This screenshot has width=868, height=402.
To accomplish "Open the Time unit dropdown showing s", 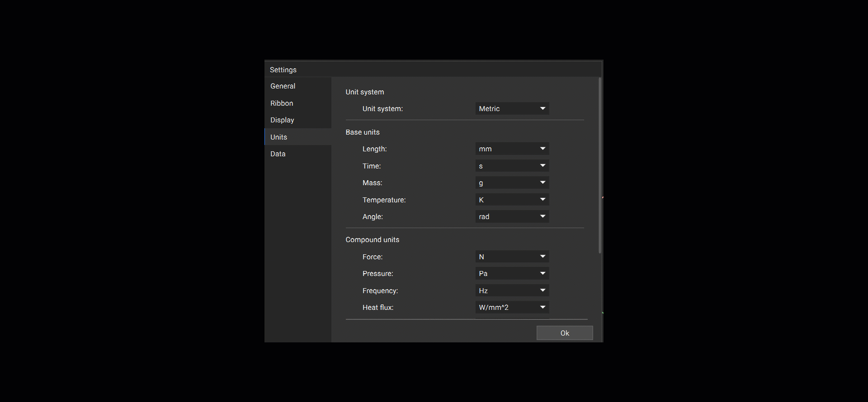I will [512, 166].
